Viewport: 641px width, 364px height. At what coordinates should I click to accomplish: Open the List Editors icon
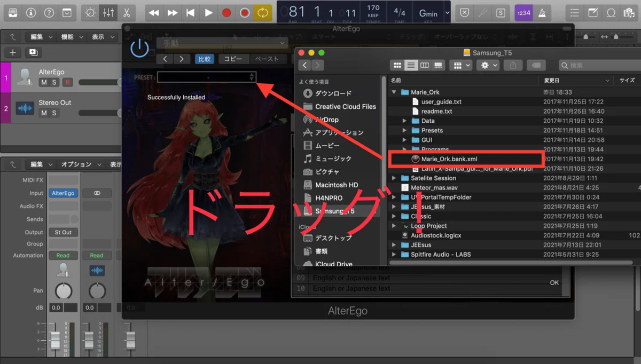[575, 12]
